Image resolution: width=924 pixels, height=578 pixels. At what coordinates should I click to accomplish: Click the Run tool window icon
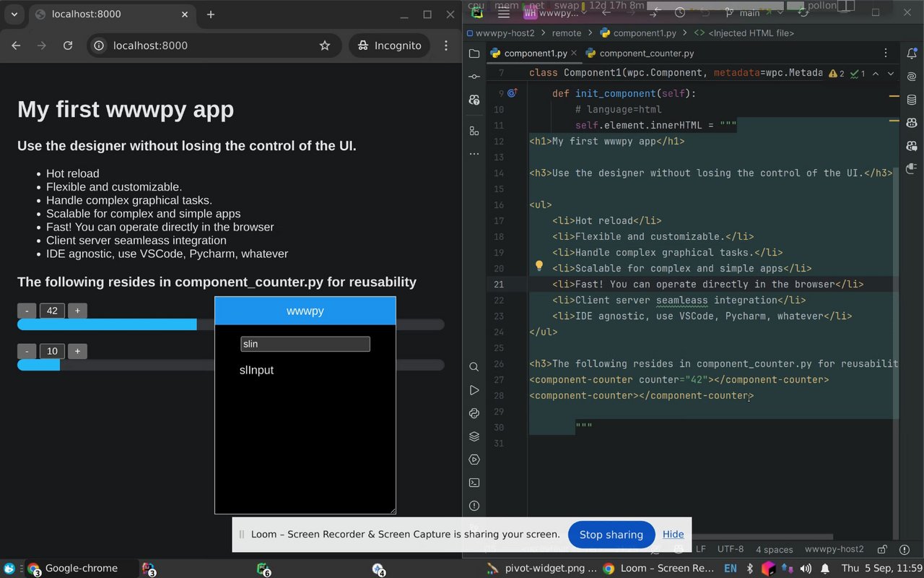474,390
